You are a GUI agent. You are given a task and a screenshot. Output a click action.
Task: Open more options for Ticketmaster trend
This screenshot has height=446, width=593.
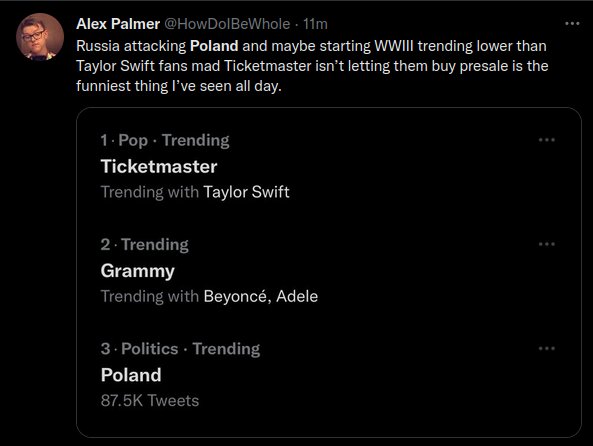point(546,140)
